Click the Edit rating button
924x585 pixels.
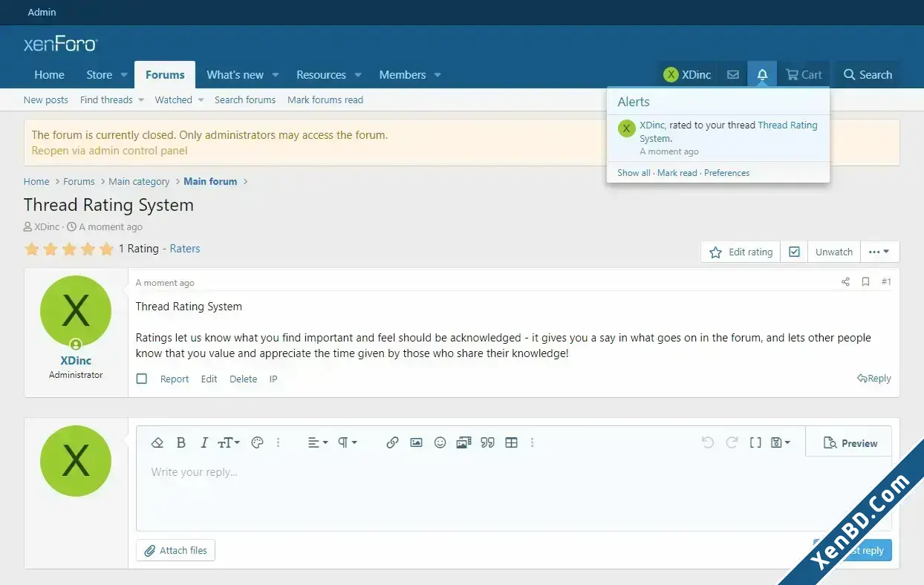tap(741, 252)
